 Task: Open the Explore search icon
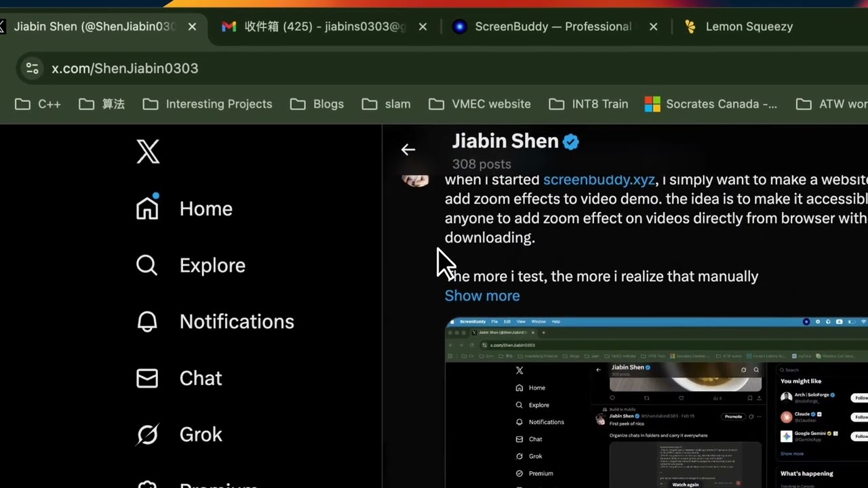point(147,265)
